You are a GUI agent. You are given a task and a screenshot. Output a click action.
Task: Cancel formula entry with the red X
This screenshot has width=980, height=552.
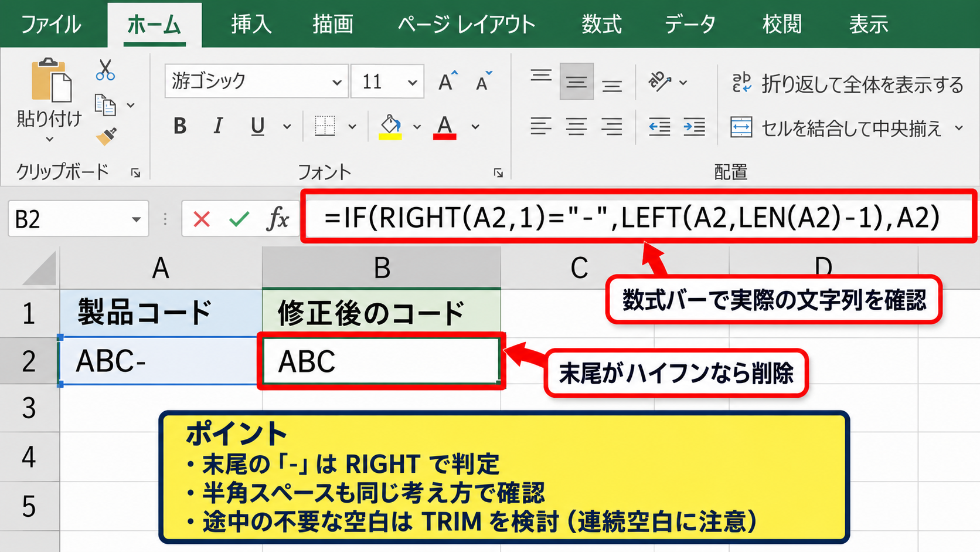tap(202, 219)
